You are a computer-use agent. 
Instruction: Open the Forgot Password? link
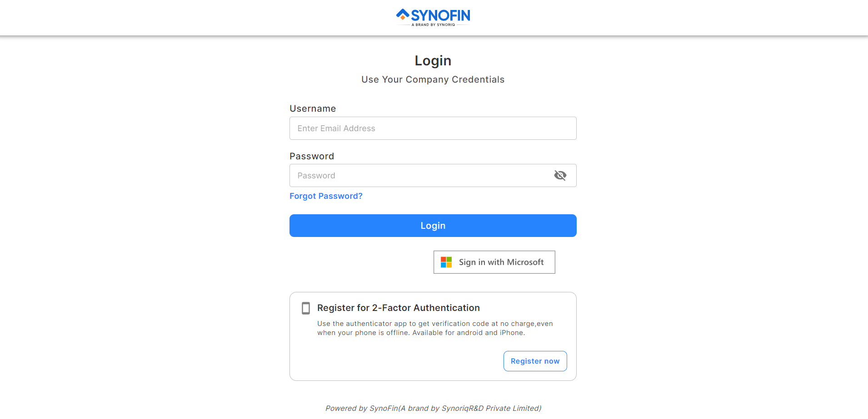pyautogui.click(x=326, y=196)
